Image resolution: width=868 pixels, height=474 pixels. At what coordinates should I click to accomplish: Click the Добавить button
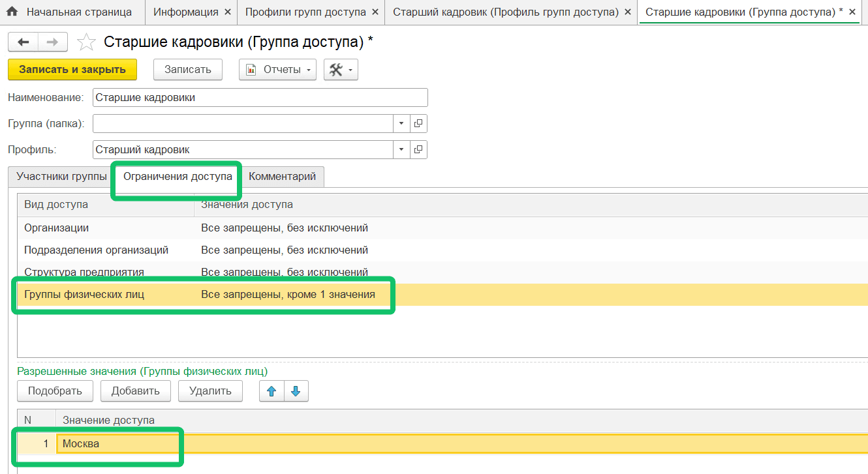point(136,391)
